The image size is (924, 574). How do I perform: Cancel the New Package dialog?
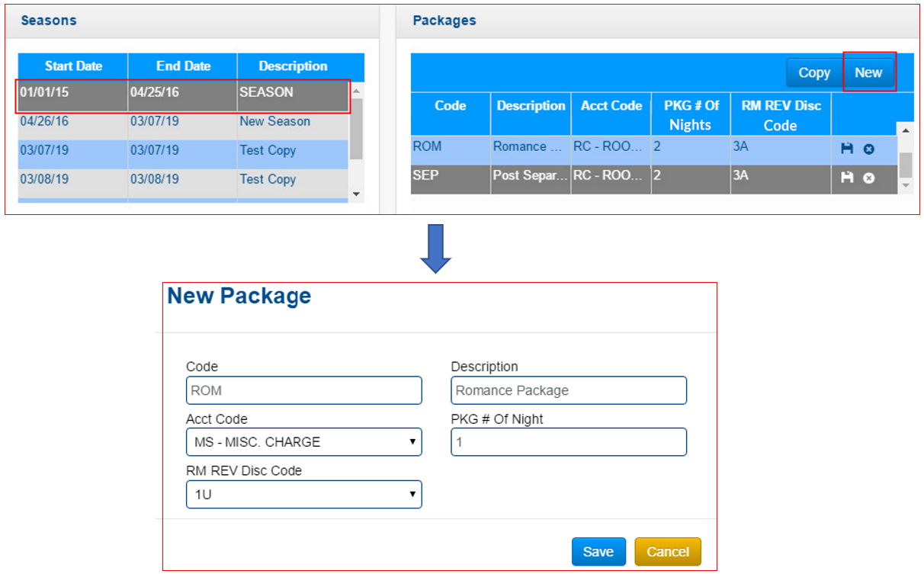[x=667, y=552]
